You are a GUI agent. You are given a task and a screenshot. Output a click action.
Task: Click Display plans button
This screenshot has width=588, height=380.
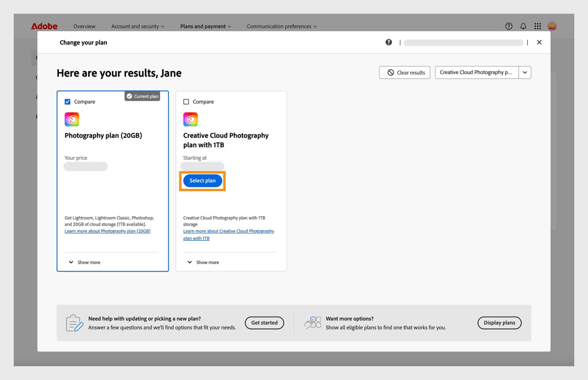coord(499,323)
